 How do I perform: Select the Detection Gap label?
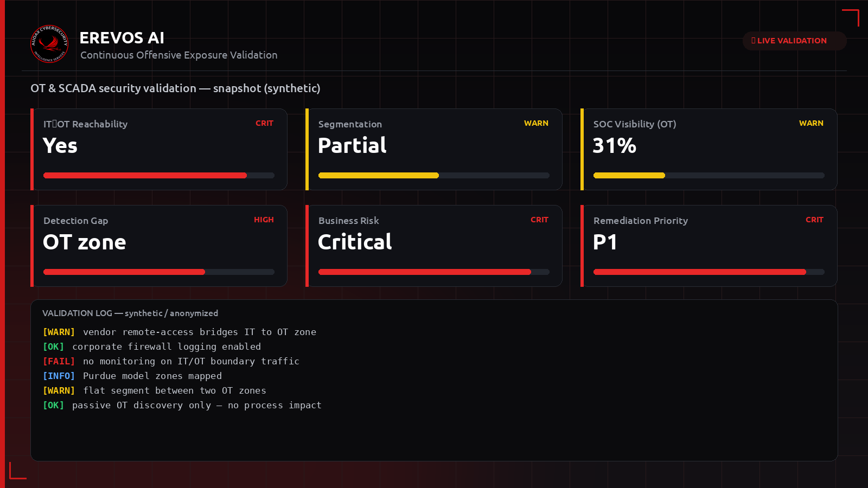point(76,221)
